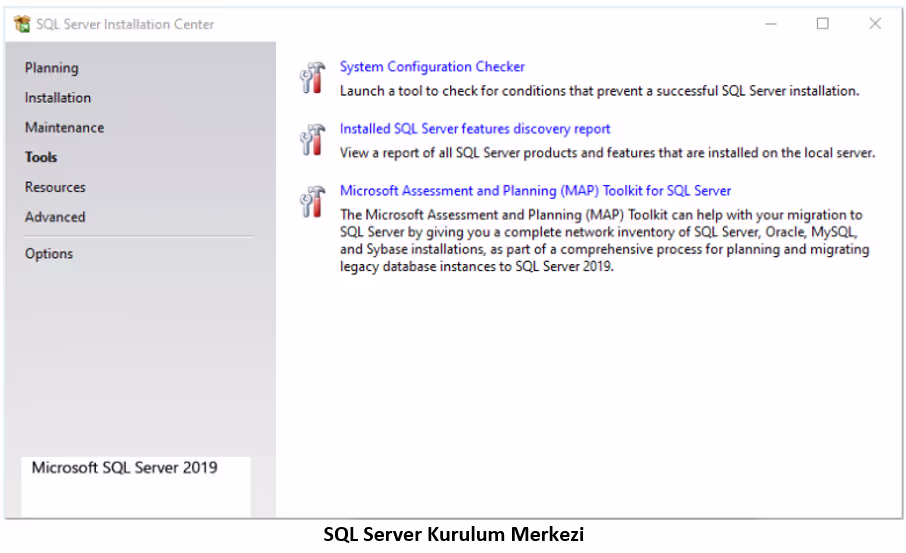Open the Resources section
The width and height of the screenshot is (906, 553).
pyautogui.click(x=55, y=187)
